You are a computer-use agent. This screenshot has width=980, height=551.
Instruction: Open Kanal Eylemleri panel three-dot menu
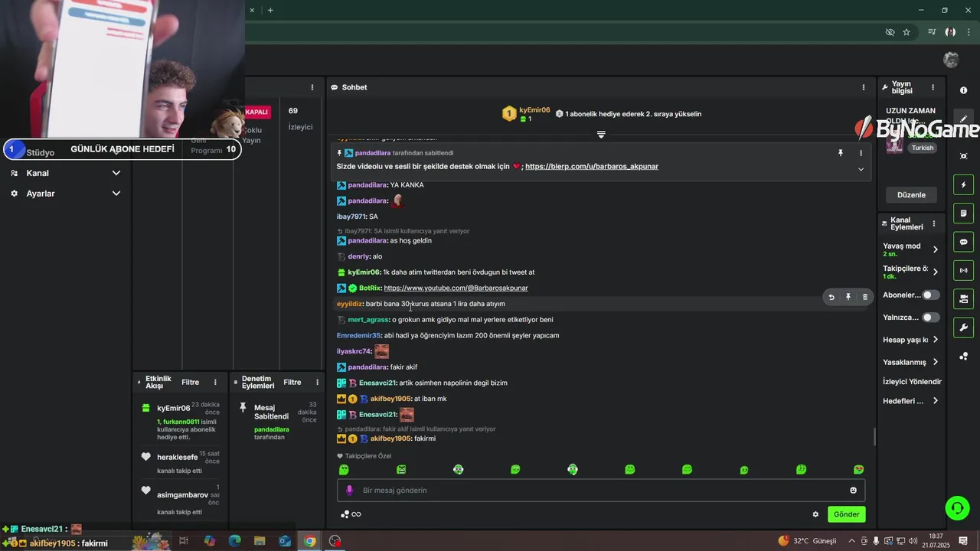(x=933, y=223)
